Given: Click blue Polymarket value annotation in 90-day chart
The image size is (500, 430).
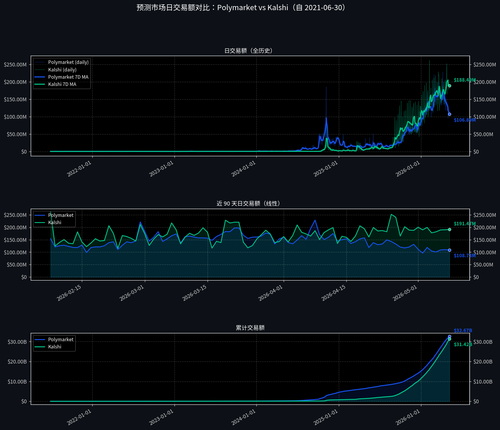Looking at the screenshot, I should coord(465,256).
